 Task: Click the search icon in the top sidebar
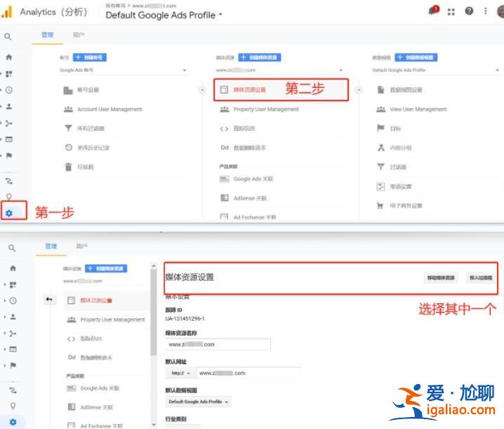[8, 37]
